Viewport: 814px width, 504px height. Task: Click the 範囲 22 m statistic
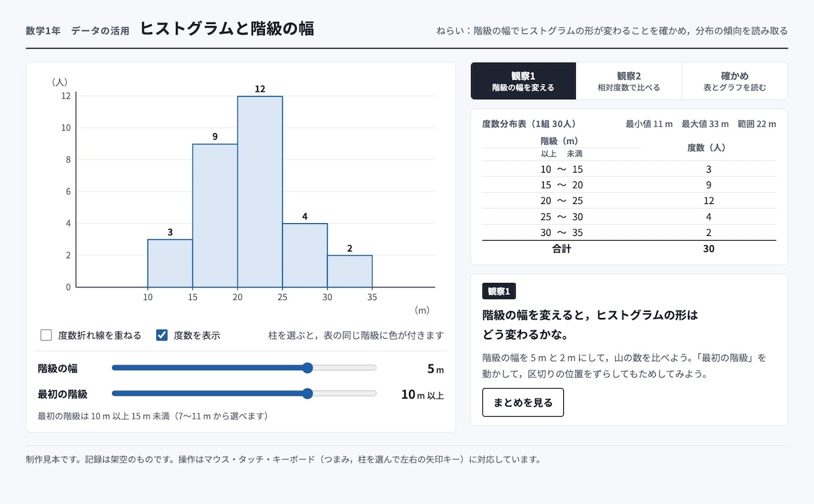click(757, 124)
